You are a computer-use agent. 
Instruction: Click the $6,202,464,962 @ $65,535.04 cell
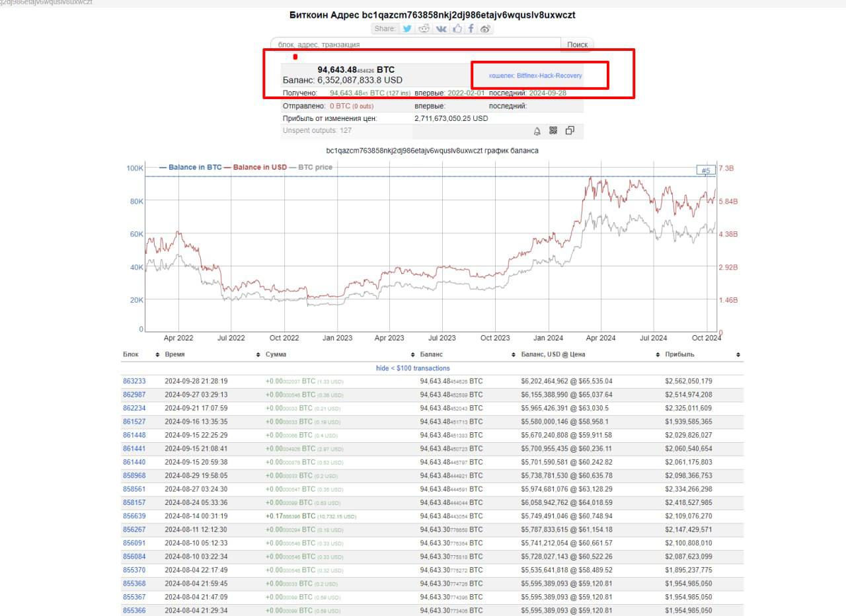566,381
